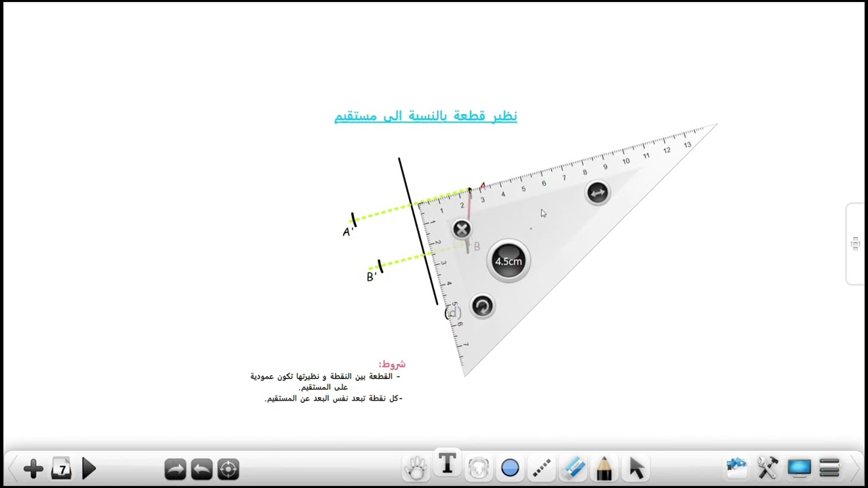Open the import/share files icon

click(736, 468)
